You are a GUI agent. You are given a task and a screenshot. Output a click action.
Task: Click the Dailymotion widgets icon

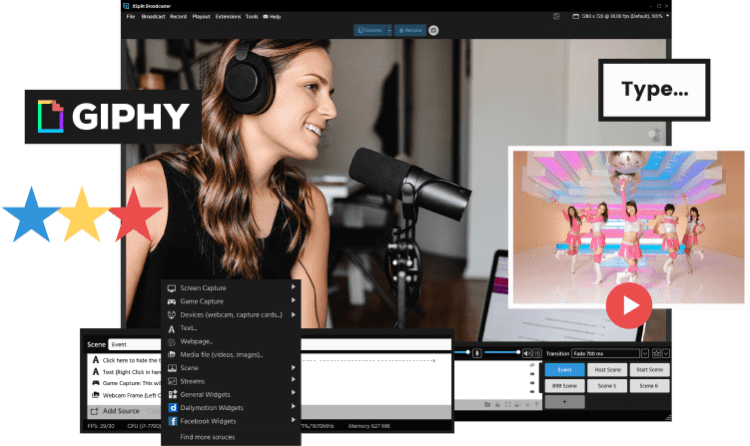coord(172,408)
